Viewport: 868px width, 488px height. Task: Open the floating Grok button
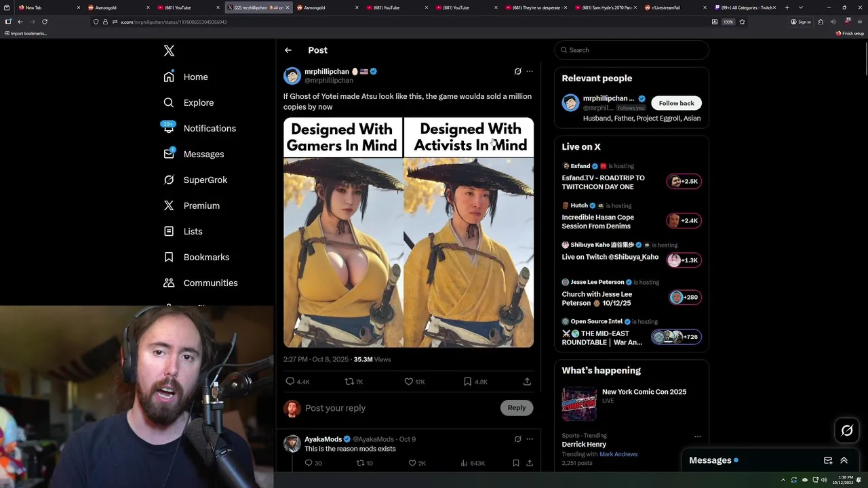pyautogui.click(x=847, y=430)
